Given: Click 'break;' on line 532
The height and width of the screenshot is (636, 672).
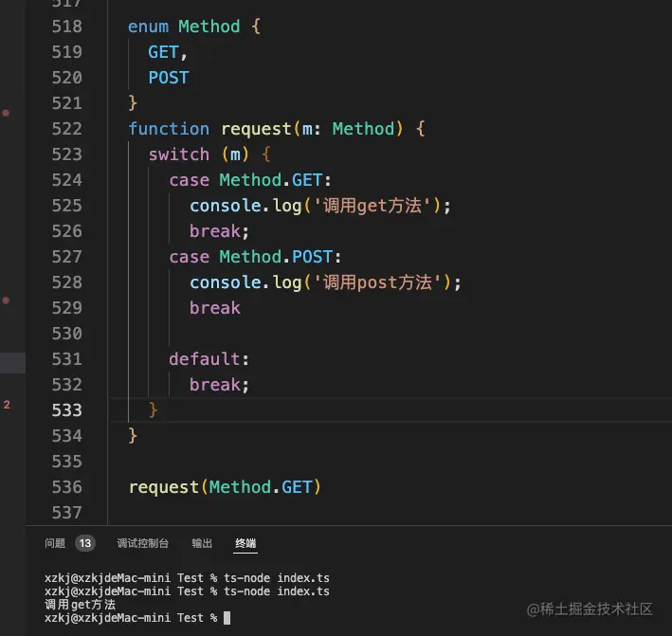Looking at the screenshot, I should pos(219,385).
